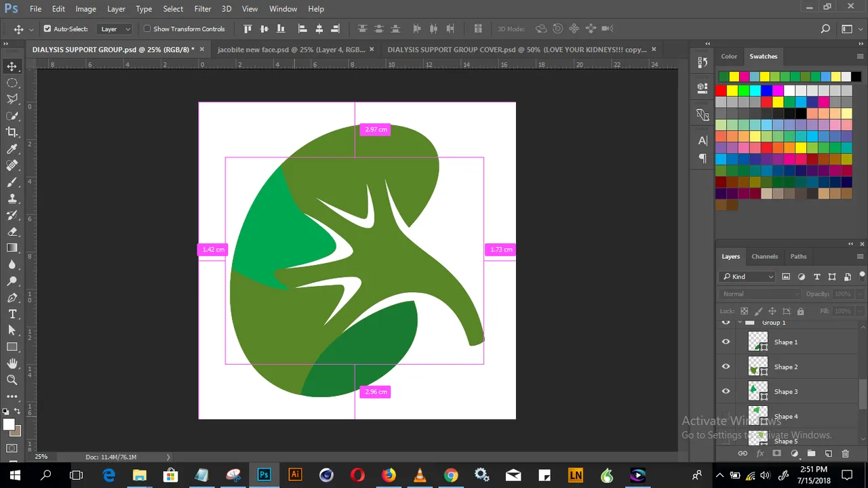Open the Filter menu
The height and width of the screenshot is (488, 868).
pos(203,9)
